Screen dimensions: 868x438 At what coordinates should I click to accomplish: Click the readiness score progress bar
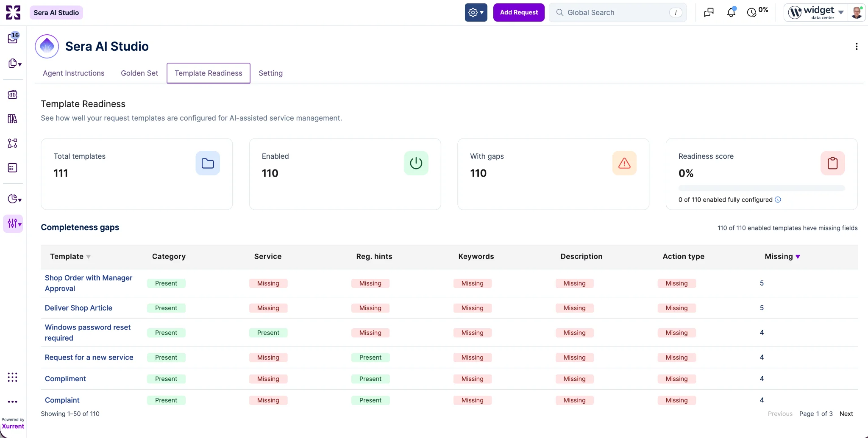click(x=762, y=188)
